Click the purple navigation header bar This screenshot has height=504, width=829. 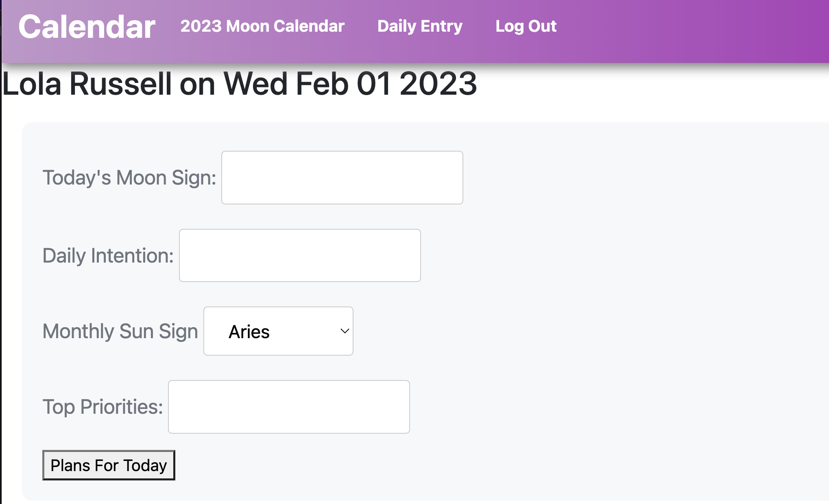[x=692, y=30]
